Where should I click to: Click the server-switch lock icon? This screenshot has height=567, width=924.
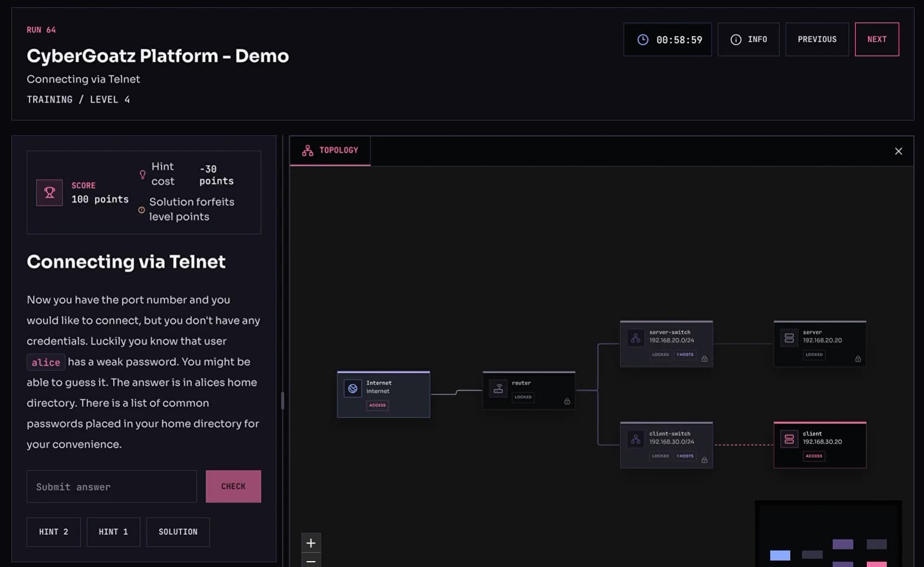tap(704, 359)
